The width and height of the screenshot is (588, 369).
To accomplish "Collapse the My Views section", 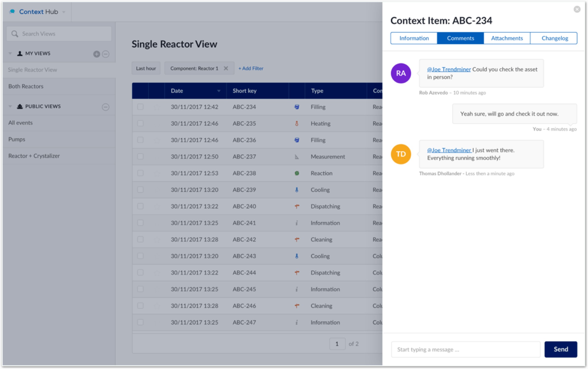I will pos(10,53).
